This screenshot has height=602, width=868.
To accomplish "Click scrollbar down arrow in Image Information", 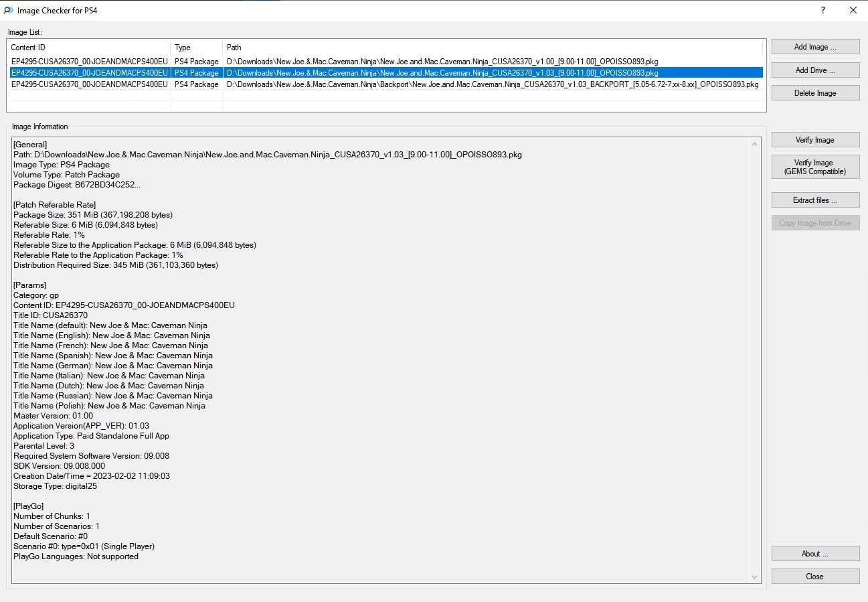I will click(756, 577).
